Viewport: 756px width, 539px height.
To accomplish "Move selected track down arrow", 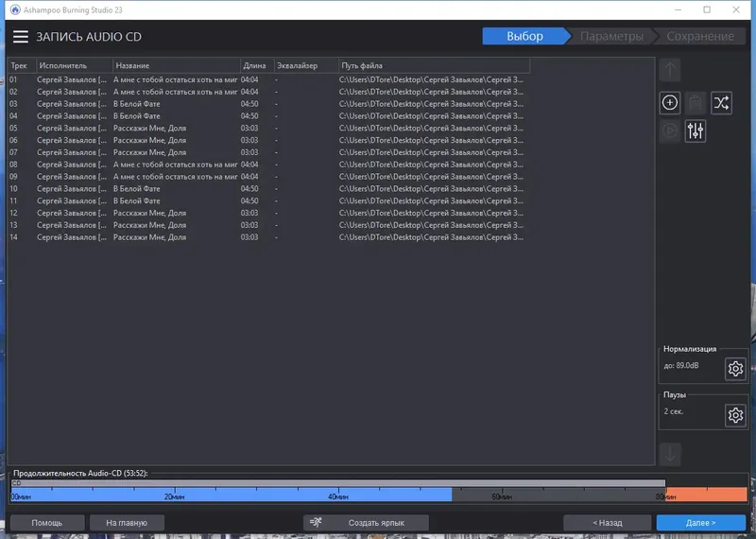I will pyautogui.click(x=670, y=454).
